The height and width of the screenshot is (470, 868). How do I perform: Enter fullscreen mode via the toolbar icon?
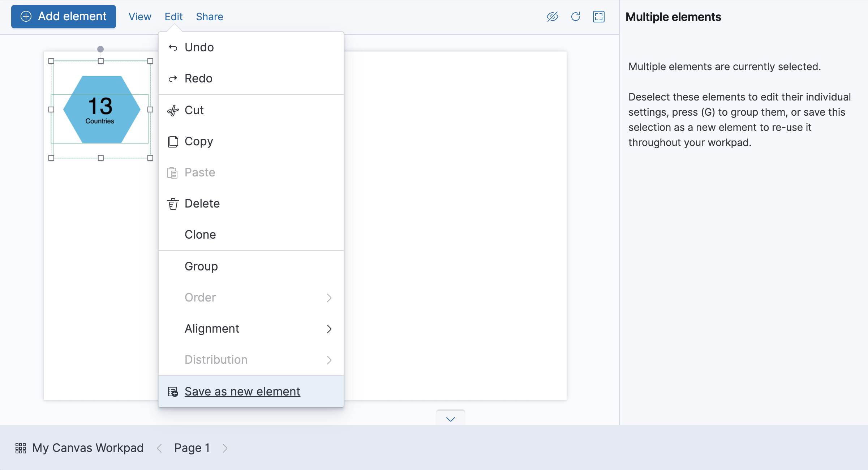(x=599, y=17)
